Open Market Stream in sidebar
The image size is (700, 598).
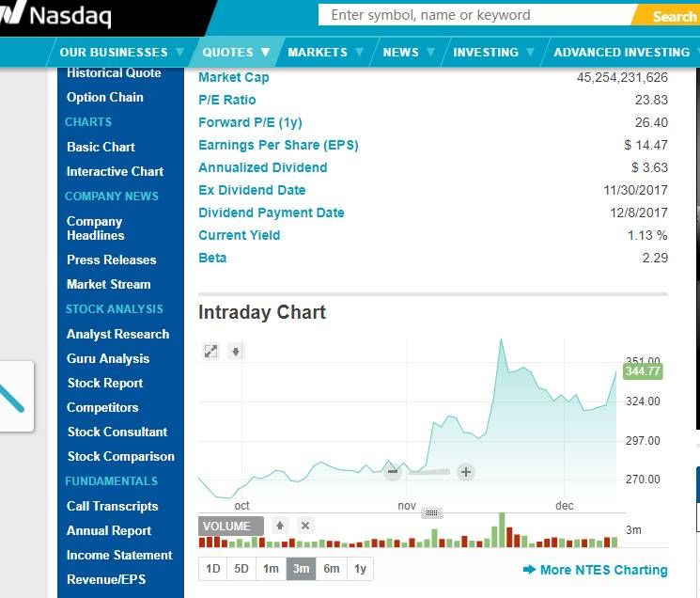pos(108,285)
